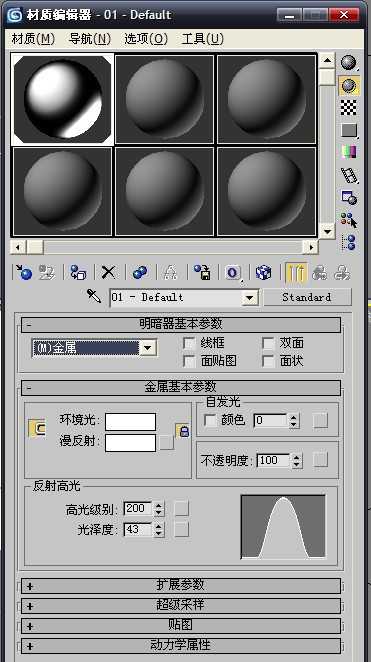This screenshot has height=662, width=371.
Task: Click into the 不透明度 field showing 100
Action: click(274, 460)
